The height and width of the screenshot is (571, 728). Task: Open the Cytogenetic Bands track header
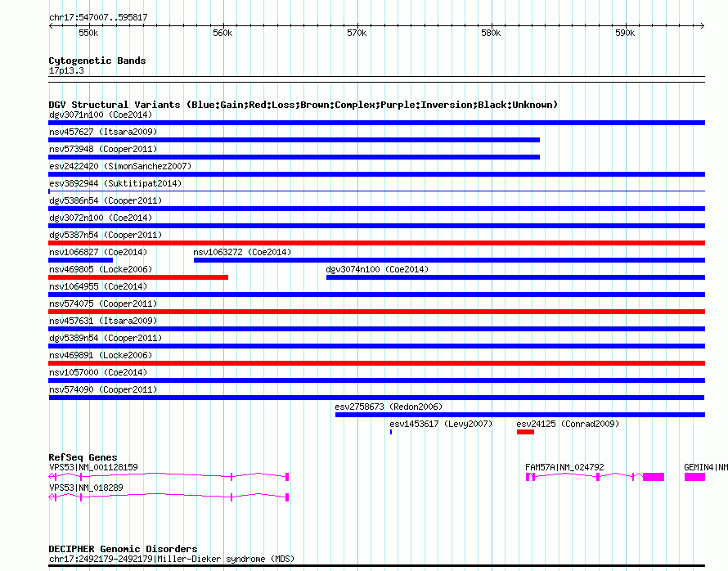tap(97, 61)
